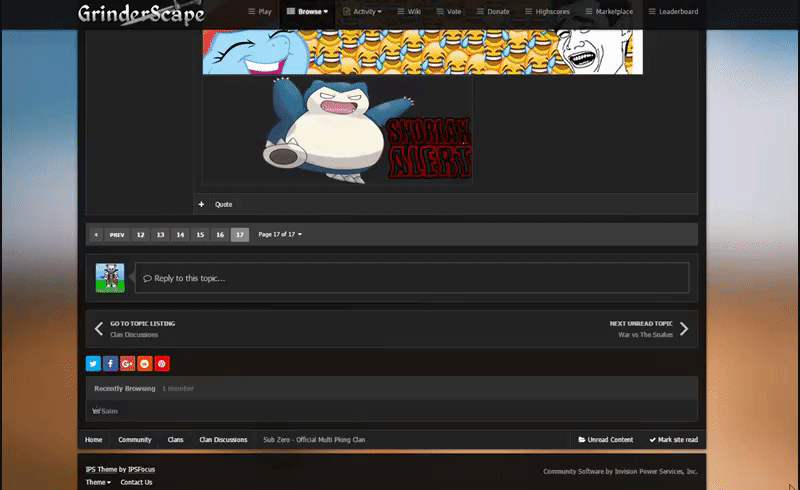Quote this post
Screen dimensions: 800x490
click(x=223, y=204)
